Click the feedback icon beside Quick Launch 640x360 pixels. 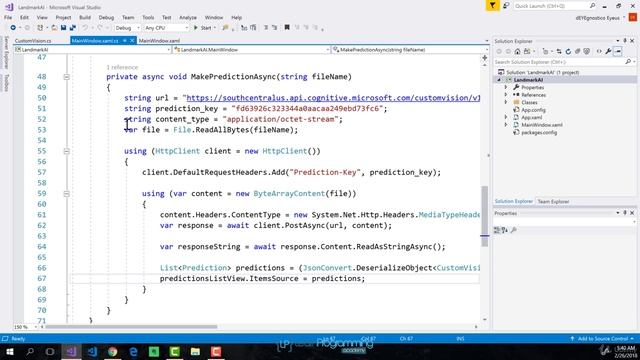pos(506,6)
